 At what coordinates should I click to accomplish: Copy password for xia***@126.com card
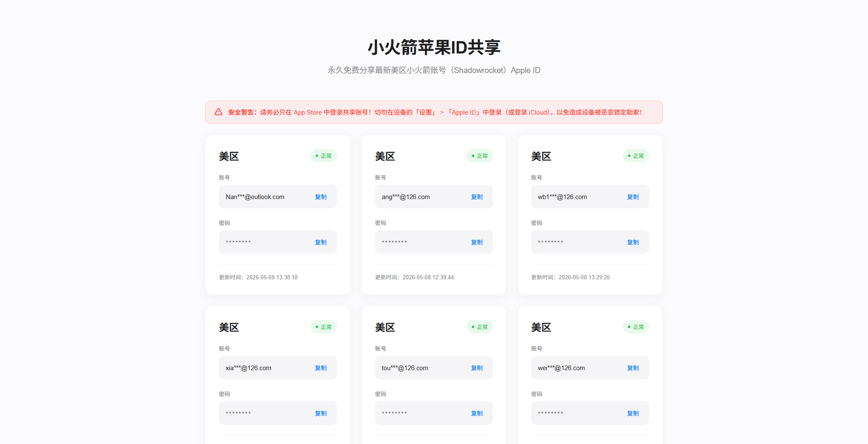(x=321, y=413)
